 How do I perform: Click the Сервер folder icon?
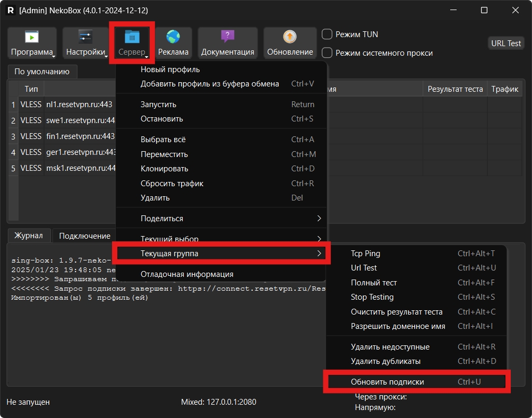coord(132,37)
